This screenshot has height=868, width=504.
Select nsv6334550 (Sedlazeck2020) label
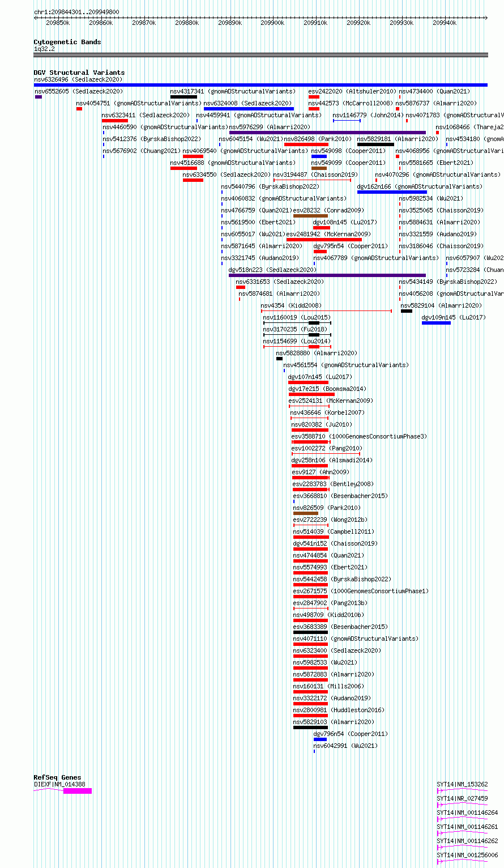227,175
